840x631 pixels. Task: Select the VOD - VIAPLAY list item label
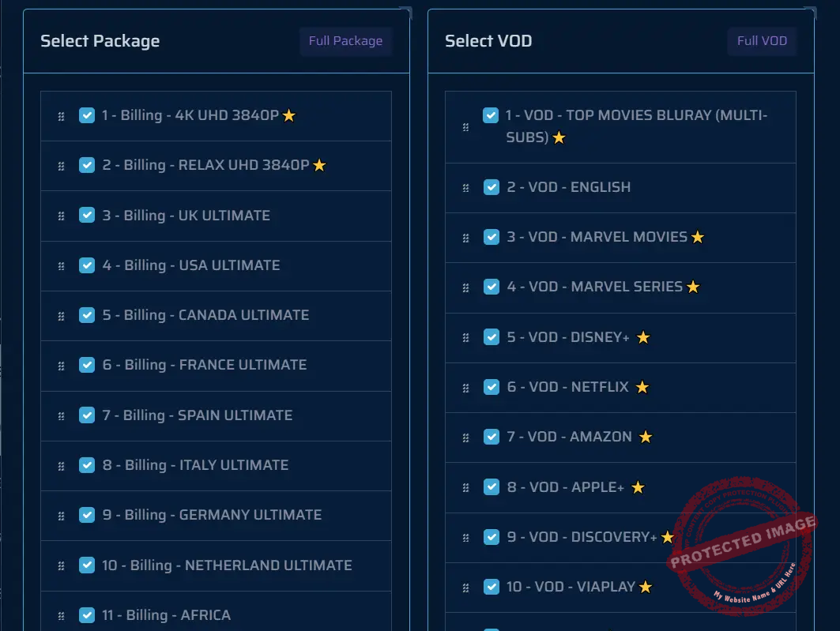click(x=571, y=587)
